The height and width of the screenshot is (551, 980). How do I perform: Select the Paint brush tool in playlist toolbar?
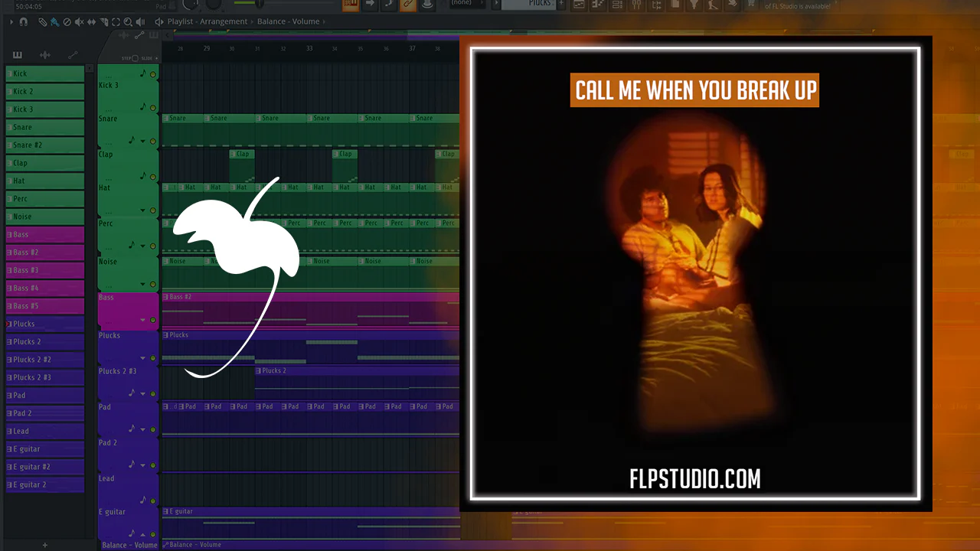click(x=54, y=22)
